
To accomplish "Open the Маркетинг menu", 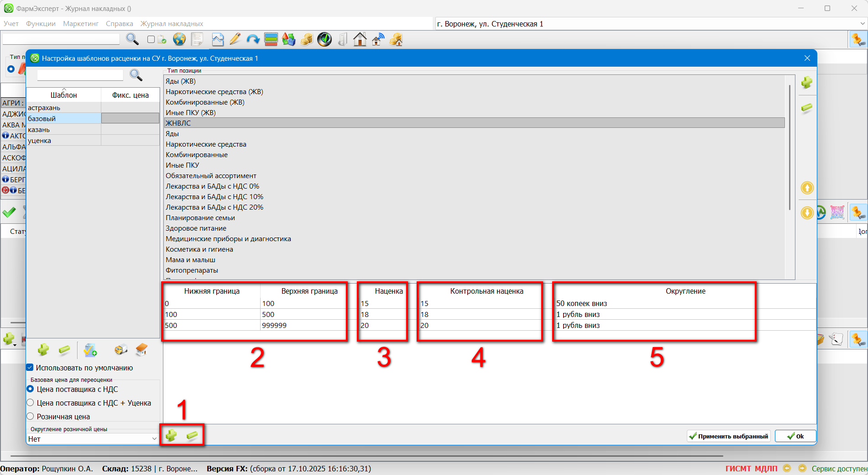I will point(81,24).
